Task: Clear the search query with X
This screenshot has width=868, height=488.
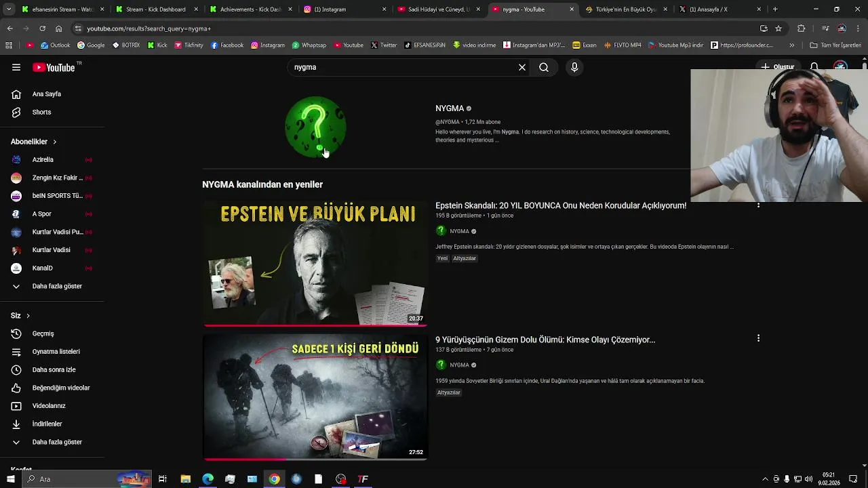Action: (522, 67)
